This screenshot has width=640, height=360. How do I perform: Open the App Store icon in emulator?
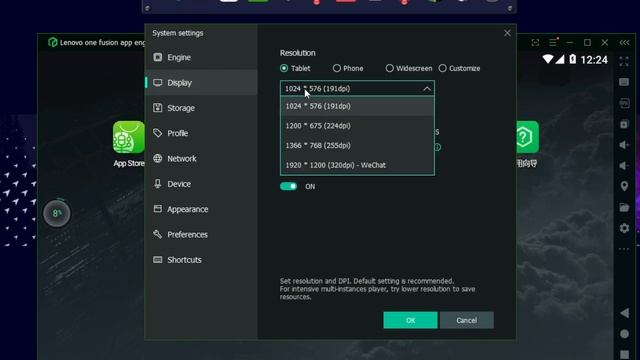pyautogui.click(x=129, y=137)
